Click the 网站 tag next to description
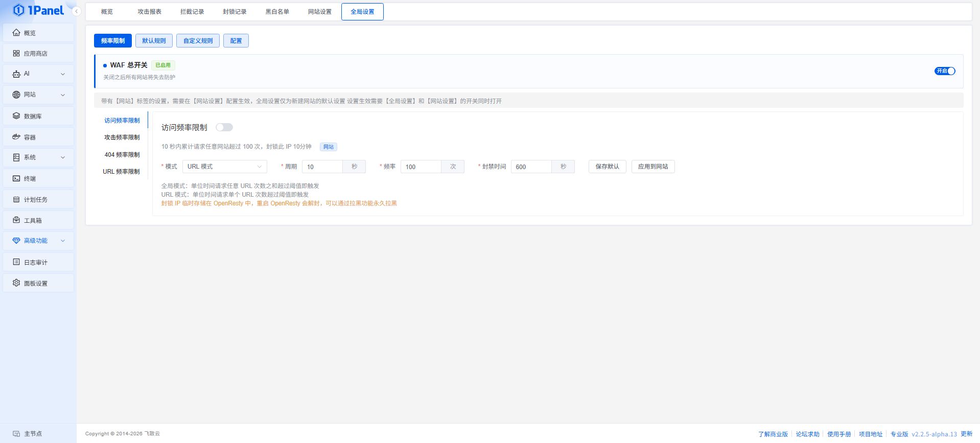 (x=329, y=147)
